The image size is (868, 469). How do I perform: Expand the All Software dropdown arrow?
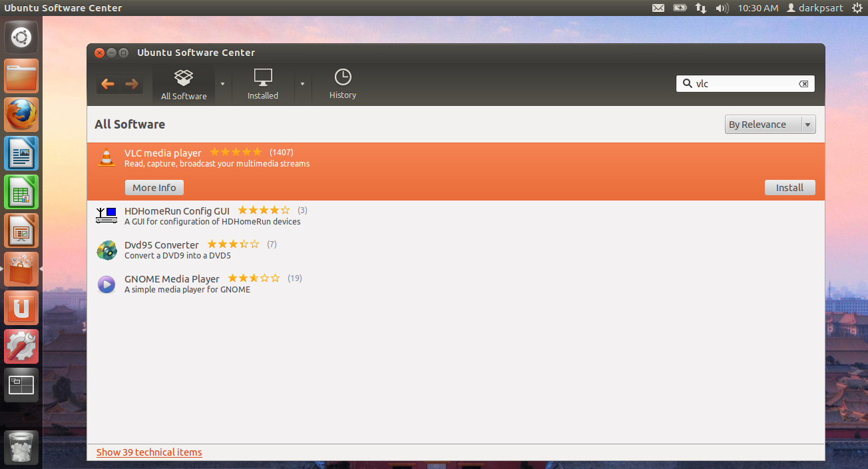tap(222, 85)
